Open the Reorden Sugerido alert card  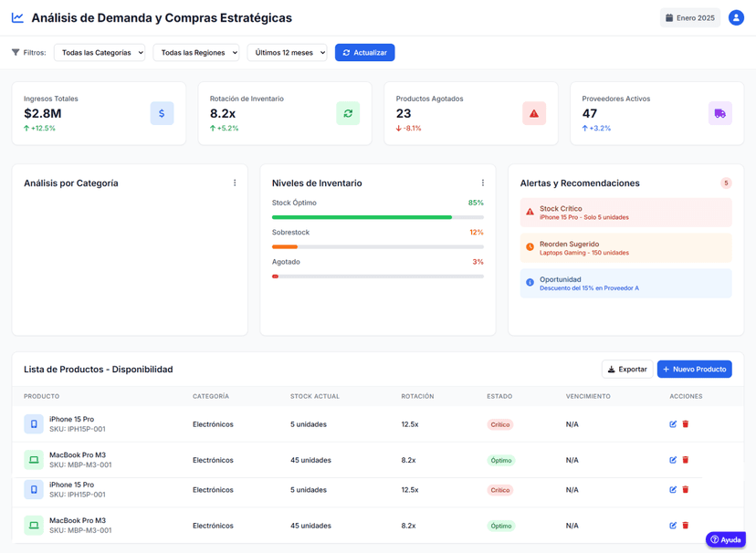click(x=625, y=247)
